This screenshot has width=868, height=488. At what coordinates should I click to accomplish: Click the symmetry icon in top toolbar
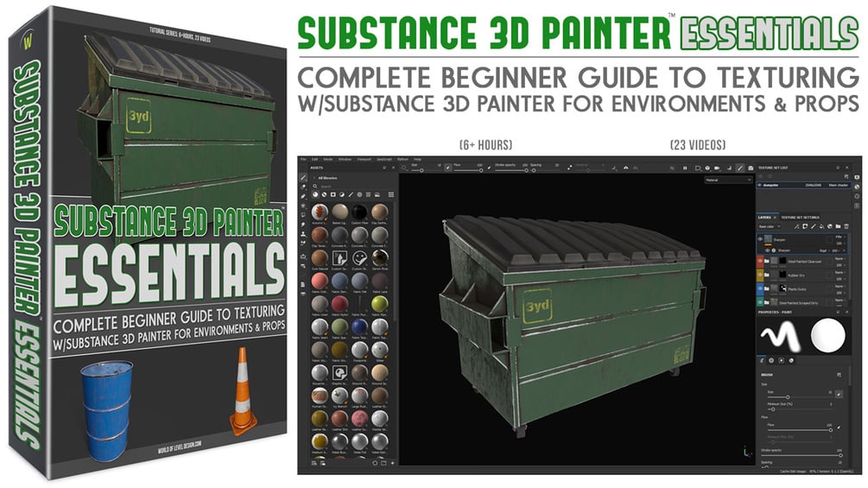coord(626,168)
